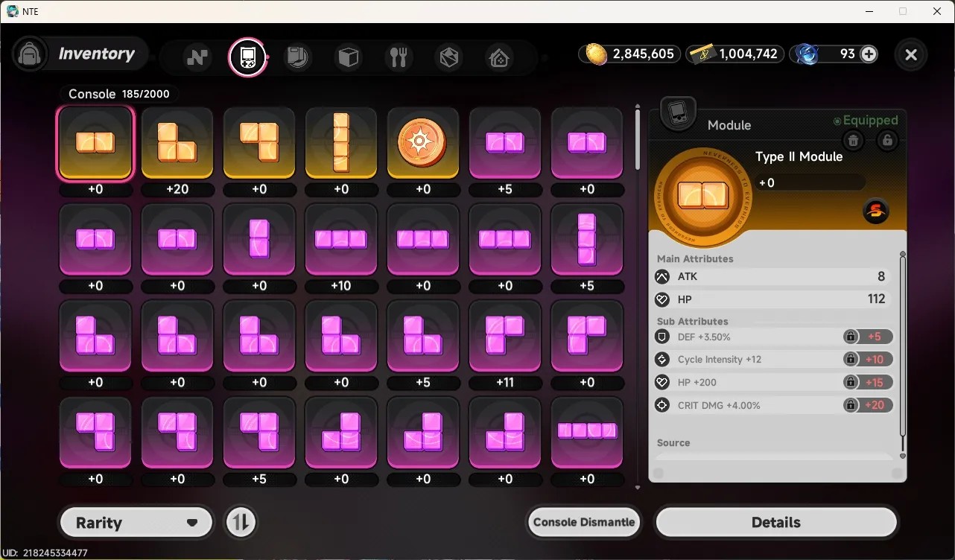The image size is (955, 560).
Task: Open module Details
Action: coord(776,522)
